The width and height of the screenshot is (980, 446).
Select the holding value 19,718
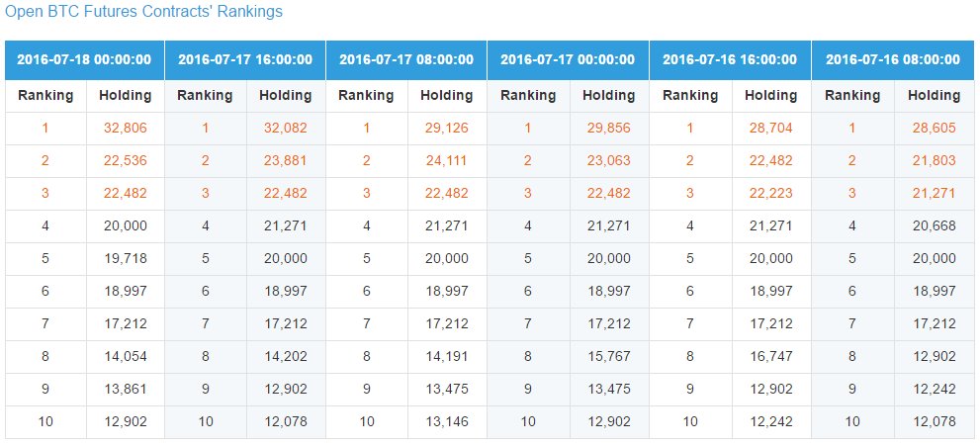125,259
